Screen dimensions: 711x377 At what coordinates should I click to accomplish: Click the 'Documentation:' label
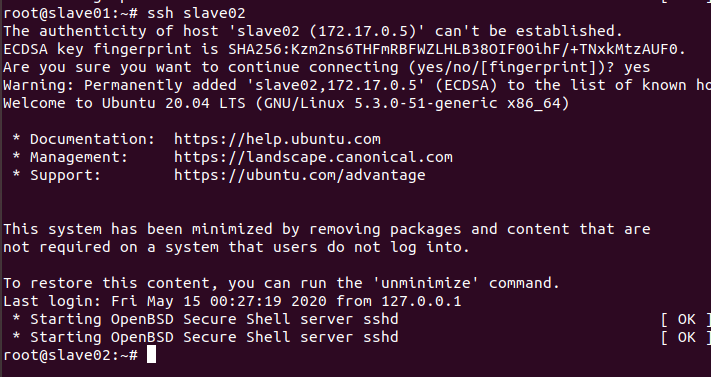93,139
